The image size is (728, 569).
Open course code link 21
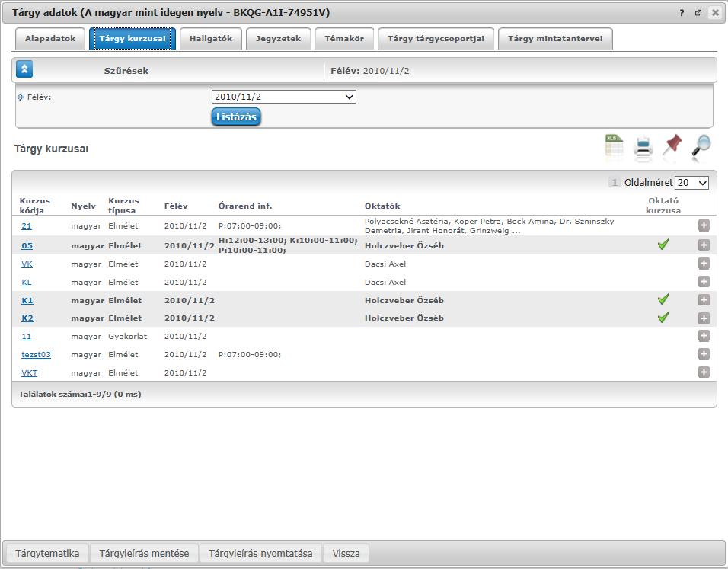[x=27, y=225]
